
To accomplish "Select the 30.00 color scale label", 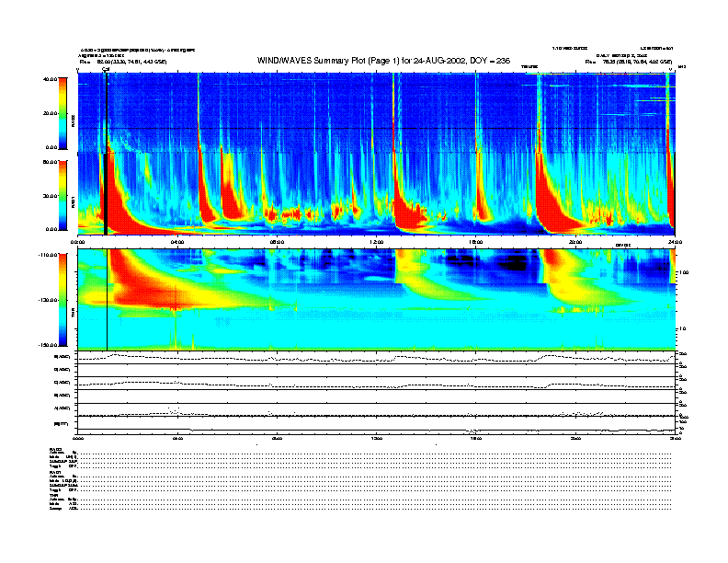I will [x=50, y=196].
